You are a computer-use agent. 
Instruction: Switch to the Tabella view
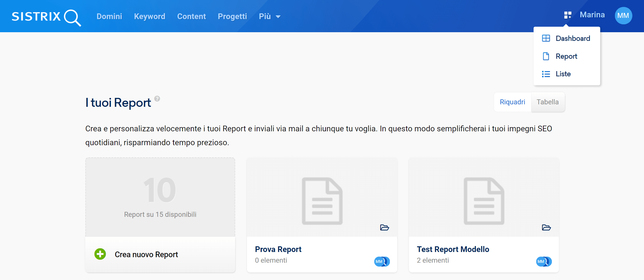[x=547, y=102]
